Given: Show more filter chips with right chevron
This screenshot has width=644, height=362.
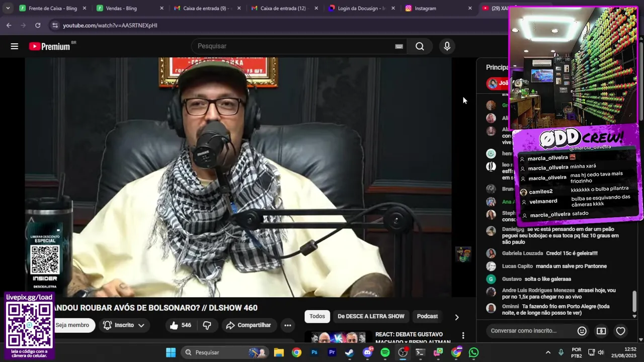Looking at the screenshot, I should 457,317.
